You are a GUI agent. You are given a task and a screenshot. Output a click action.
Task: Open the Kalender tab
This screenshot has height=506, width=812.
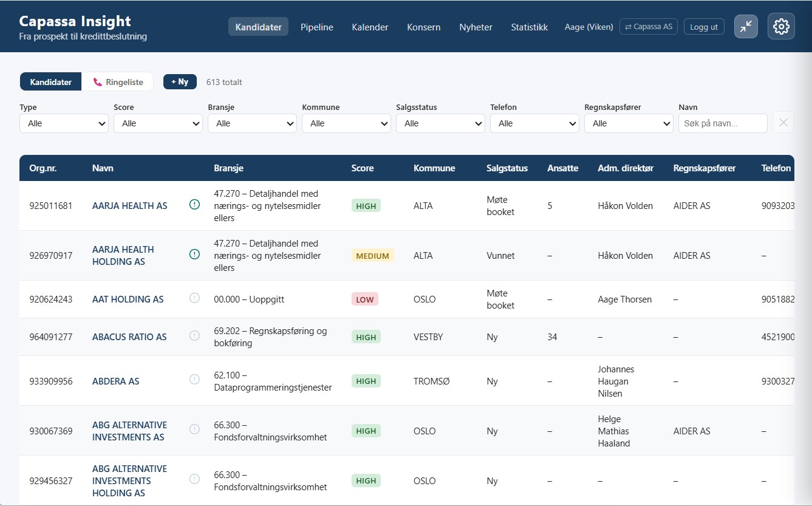pyautogui.click(x=370, y=27)
